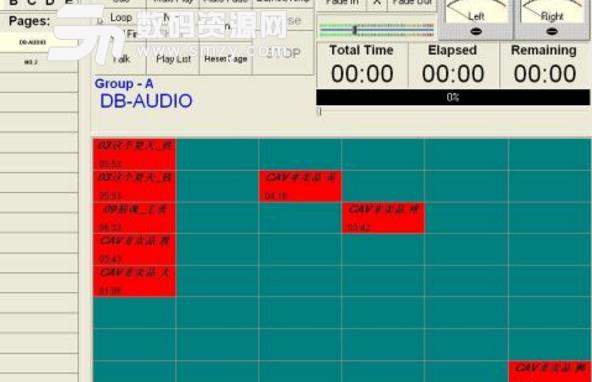Play the fifth red cell in first column
Viewport: 592px width, 382px height.
coord(134,281)
